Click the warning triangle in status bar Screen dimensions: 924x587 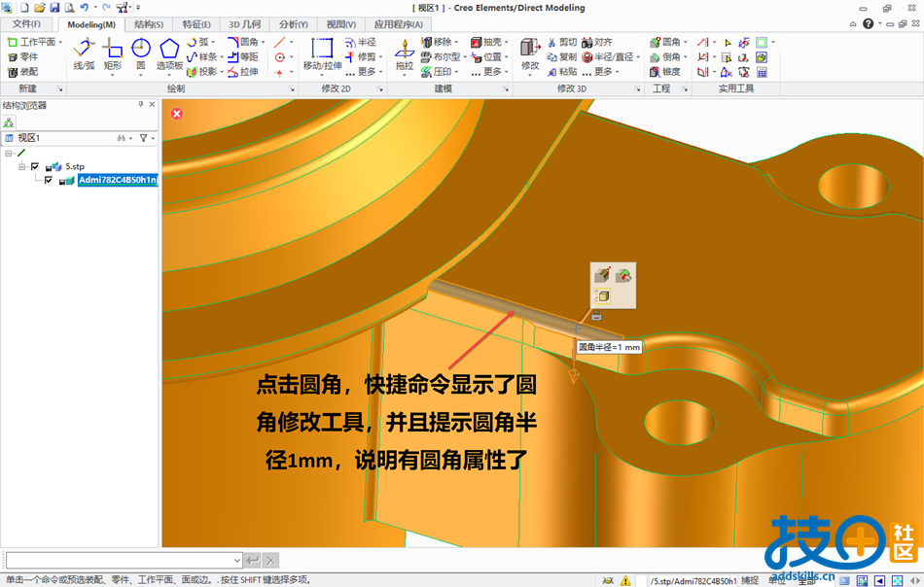coord(625,580)
